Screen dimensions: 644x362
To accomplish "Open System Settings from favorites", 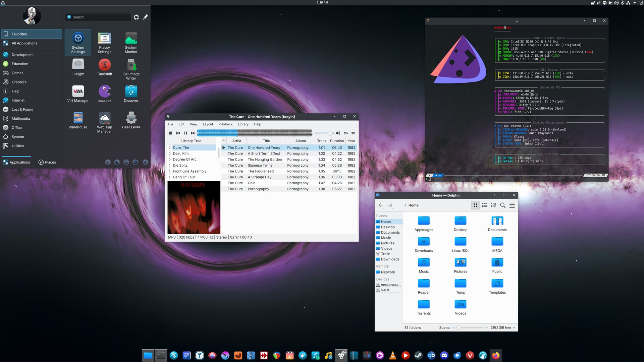I will point(78,43).
